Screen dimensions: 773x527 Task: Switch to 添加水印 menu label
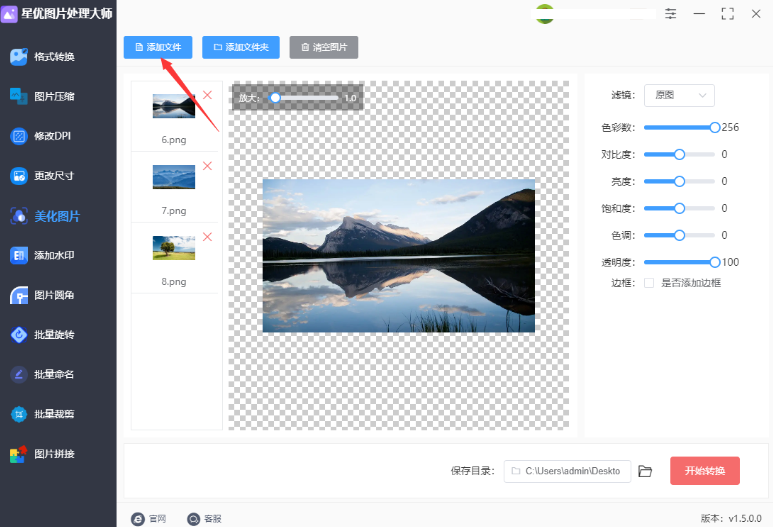click(x=54, y=255)
